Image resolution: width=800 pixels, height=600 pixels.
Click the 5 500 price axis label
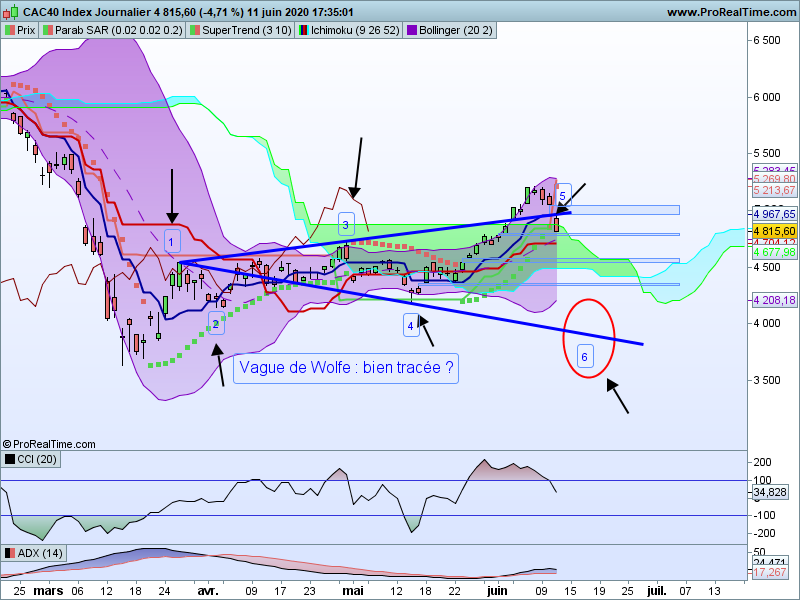tap(767, 153)
